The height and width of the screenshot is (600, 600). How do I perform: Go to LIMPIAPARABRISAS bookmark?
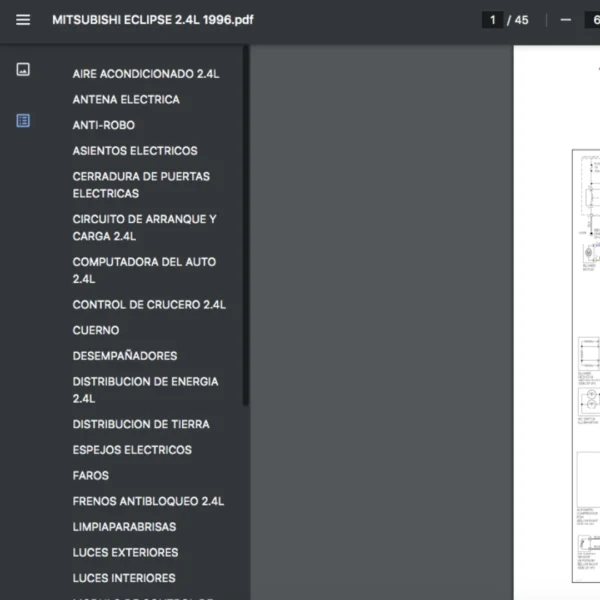point(124,527)
